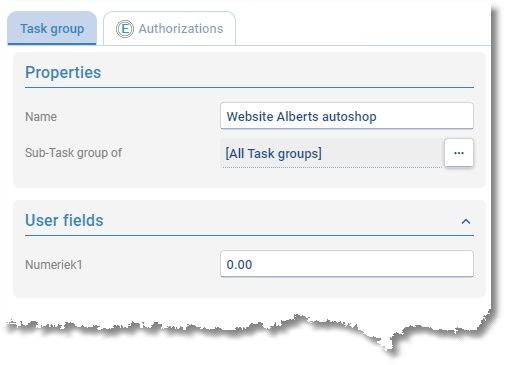Click the divider line under Properties heading
The height and width of the screenshot is (365, 505).
pos(249,88)
